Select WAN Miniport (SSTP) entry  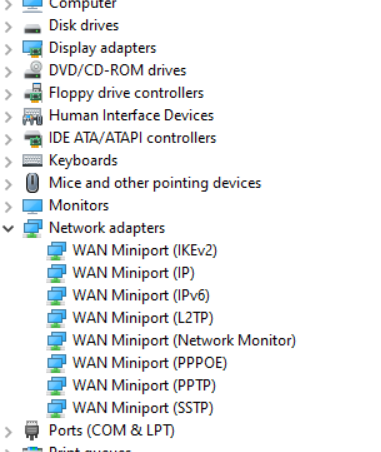tap(143, 408)
